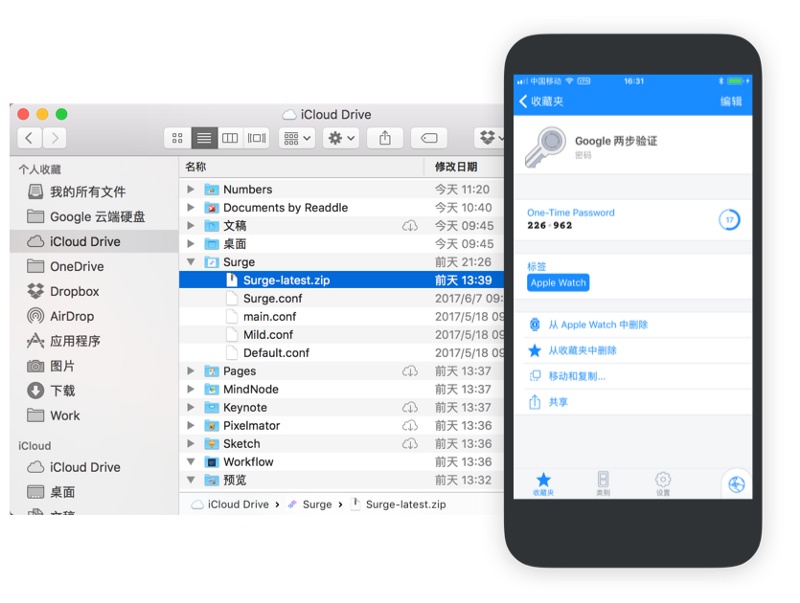800x603 pixels.
Task: Tap 从 Apple Watch 中删除
Action: point(633,325)
